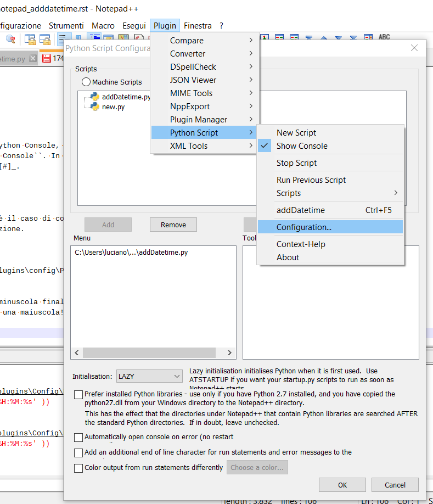The image size is (433, 504).
Task: Click the Plugin menu bar item
Action: point(165,26)
